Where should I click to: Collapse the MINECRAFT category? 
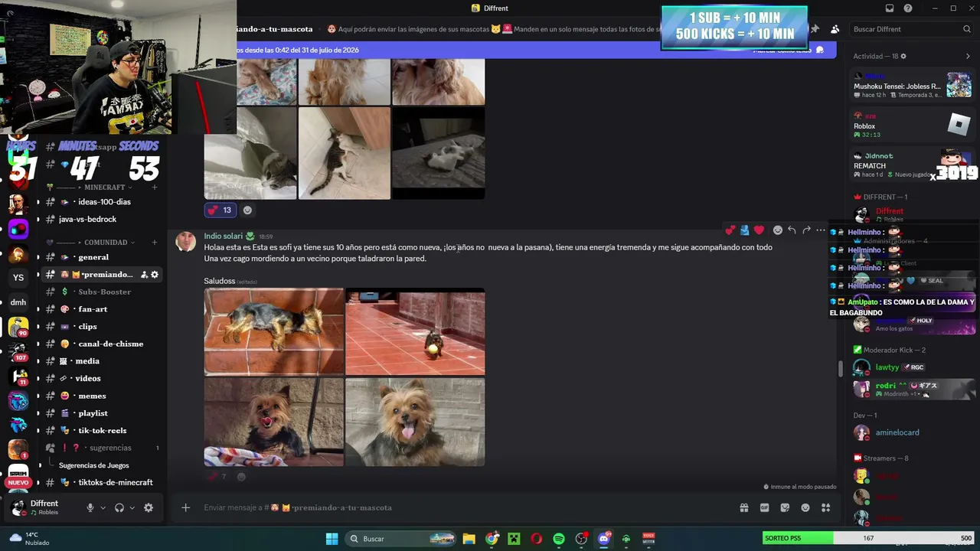[x=104, y=187]
